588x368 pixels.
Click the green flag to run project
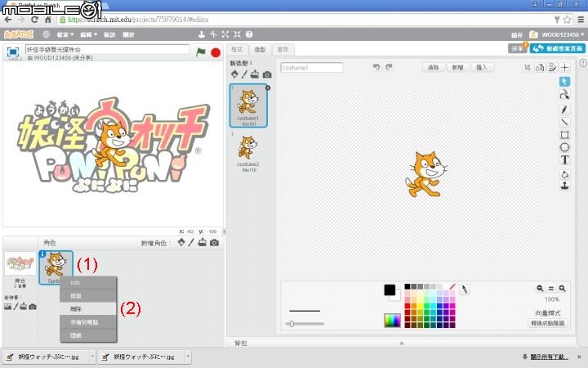[201, 52]
